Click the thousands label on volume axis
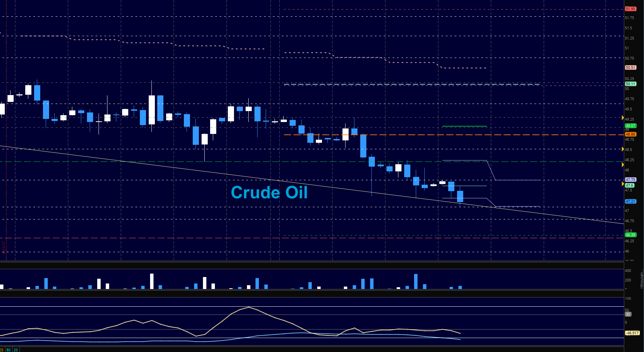Screen dimensions: 644x352 tap(642, 280)
